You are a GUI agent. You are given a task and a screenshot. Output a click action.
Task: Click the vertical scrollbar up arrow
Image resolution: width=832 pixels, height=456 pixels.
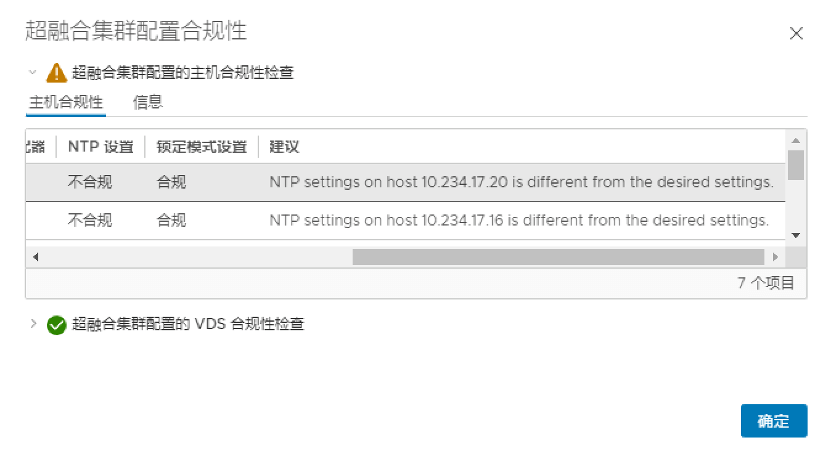point(796,140)
